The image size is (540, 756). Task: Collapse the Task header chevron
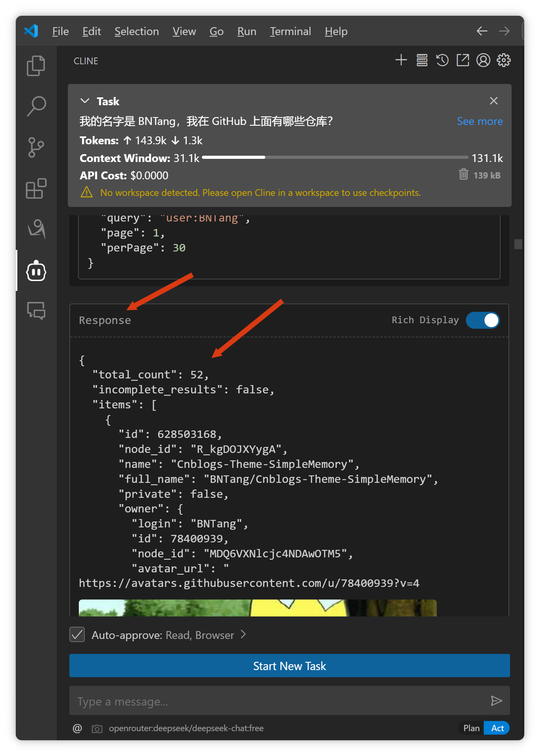coord(85,101)
